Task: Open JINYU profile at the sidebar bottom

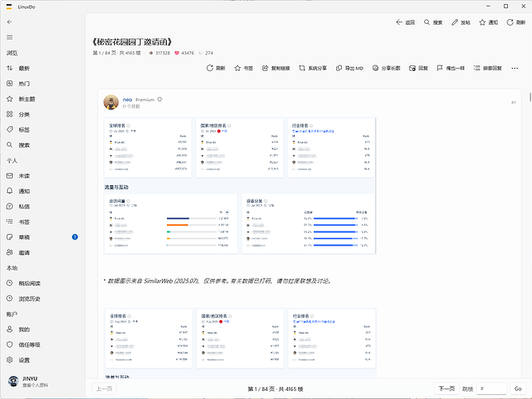Action: (x=42, y=381)
